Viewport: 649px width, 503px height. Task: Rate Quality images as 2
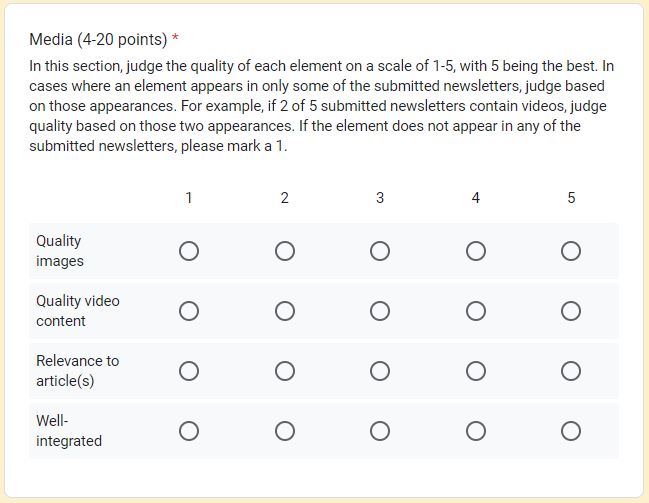pos(285,251)
